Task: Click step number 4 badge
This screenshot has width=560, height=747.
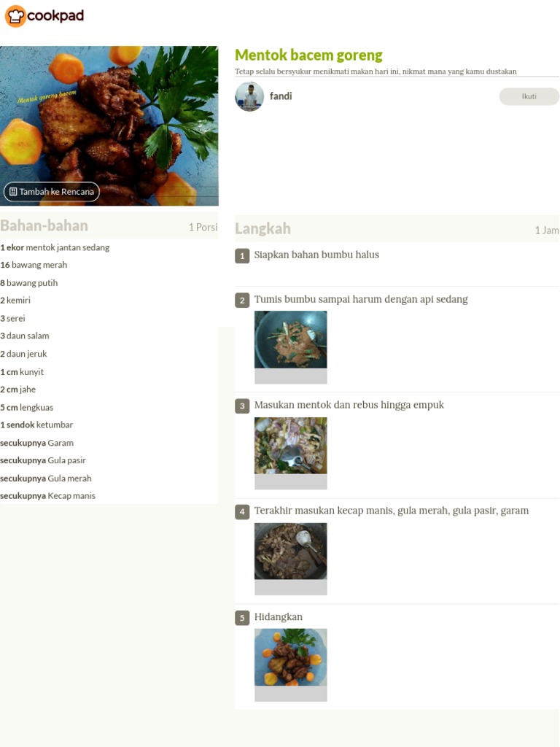Action: pos(242,511)
